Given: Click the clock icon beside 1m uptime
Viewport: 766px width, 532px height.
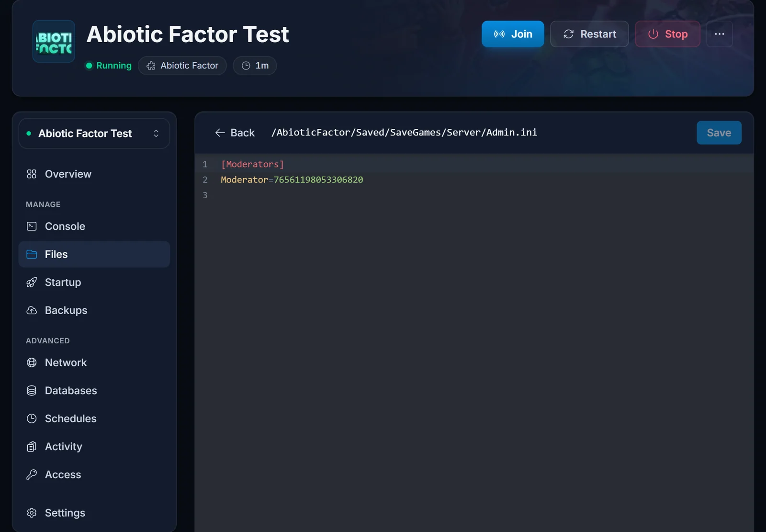Looking at the screenshot, I should pyautogui.click(x=246, y=66).
